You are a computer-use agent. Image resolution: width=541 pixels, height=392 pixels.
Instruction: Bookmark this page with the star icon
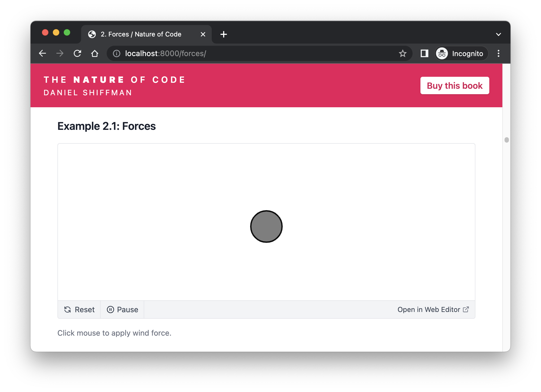403,53
